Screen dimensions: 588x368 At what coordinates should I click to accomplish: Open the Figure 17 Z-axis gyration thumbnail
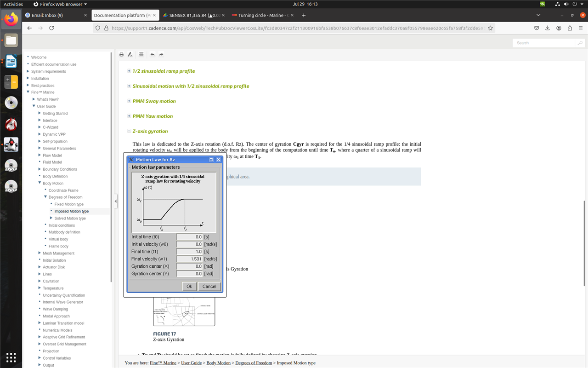[x=184, y=311]
